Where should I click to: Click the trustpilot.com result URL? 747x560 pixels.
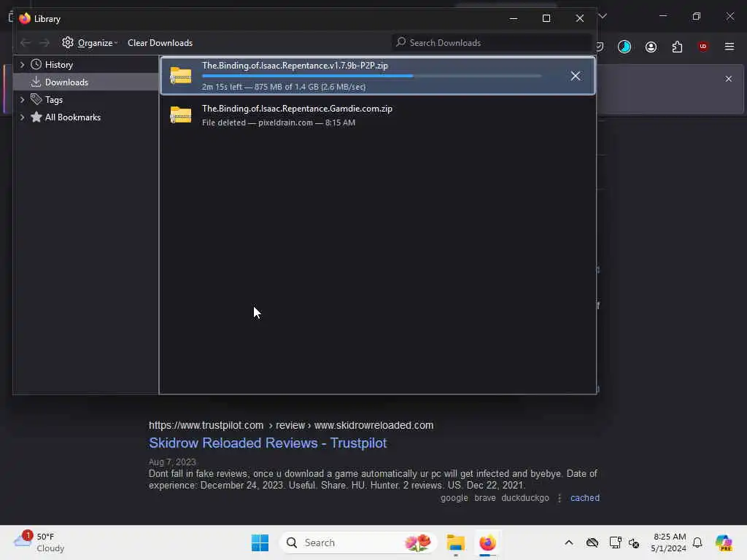(291, 425)
